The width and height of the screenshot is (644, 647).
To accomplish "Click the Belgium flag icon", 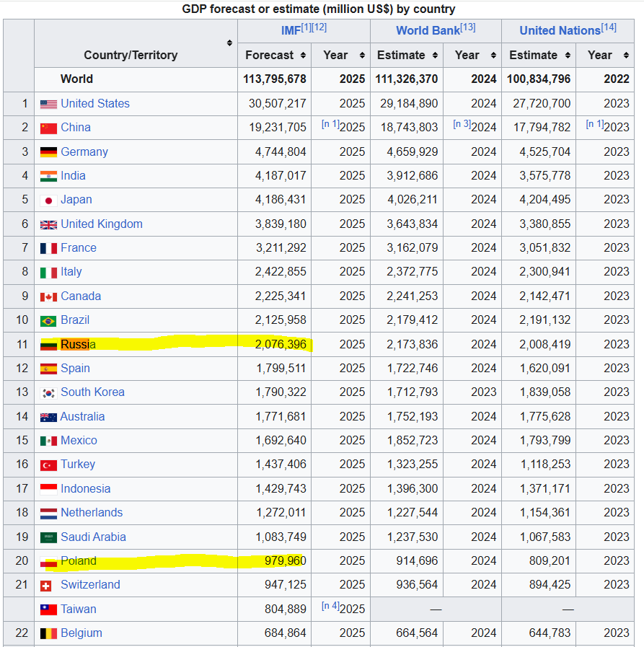I will (48, 634).
